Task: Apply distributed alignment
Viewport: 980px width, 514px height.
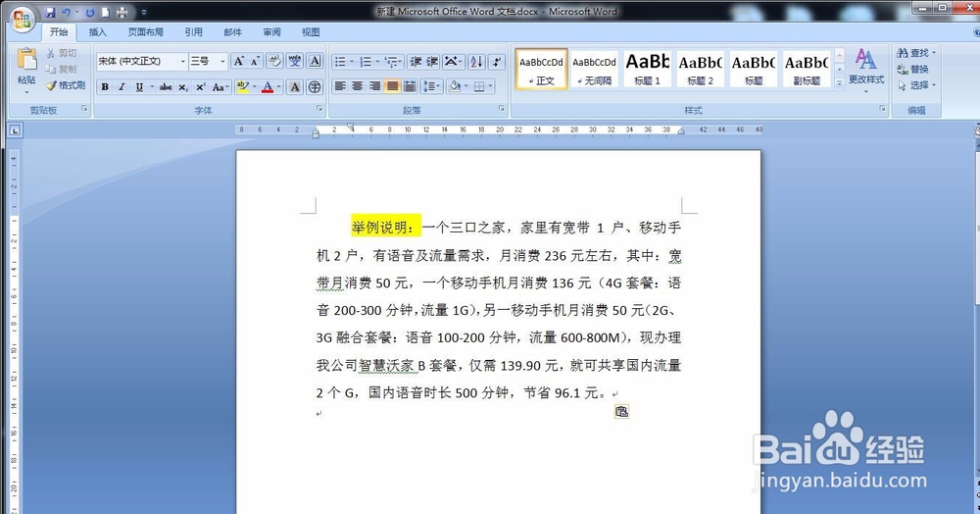Action: [410, 86]
